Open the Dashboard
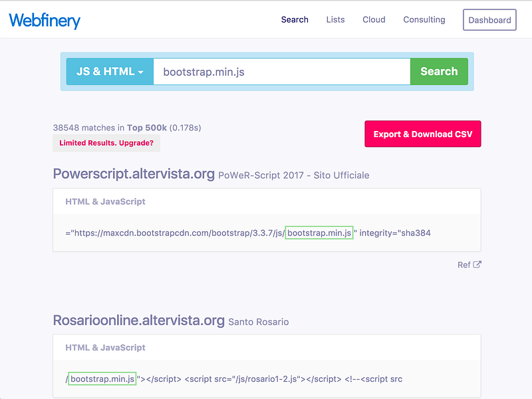 (489, 20)
